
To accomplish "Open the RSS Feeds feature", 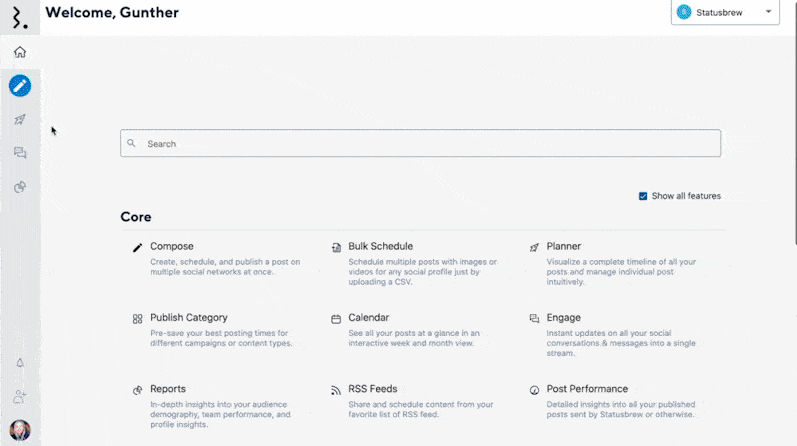I will tap(374, 389).
